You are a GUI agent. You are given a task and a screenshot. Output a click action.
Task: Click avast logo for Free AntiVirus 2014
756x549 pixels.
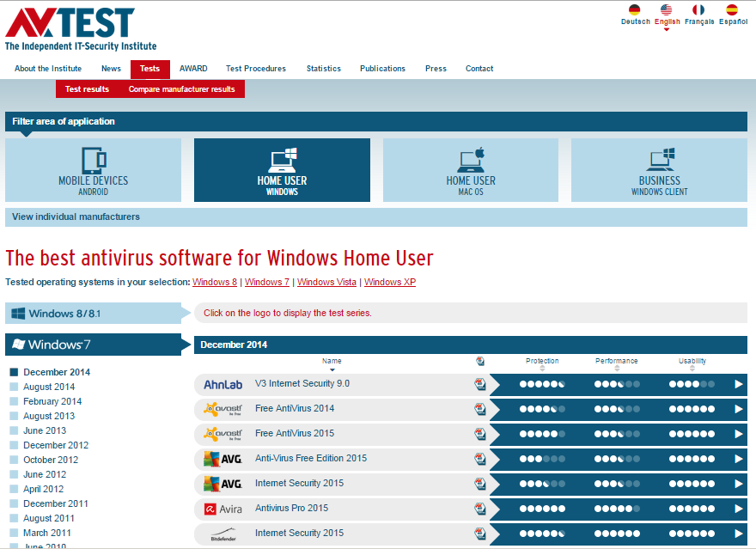tap(223, 409)
